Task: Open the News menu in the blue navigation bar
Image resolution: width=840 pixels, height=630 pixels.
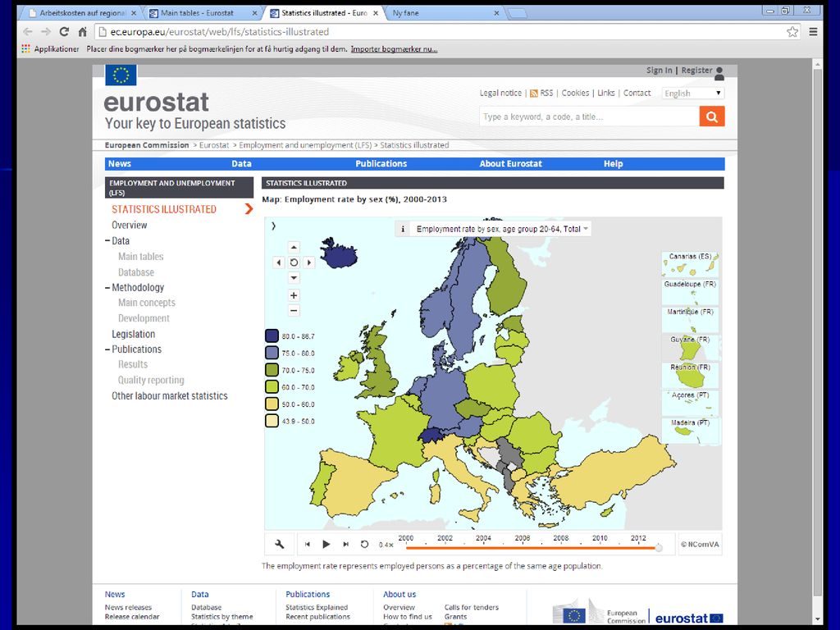Action: pyautogui.click(x=120, y=164)
